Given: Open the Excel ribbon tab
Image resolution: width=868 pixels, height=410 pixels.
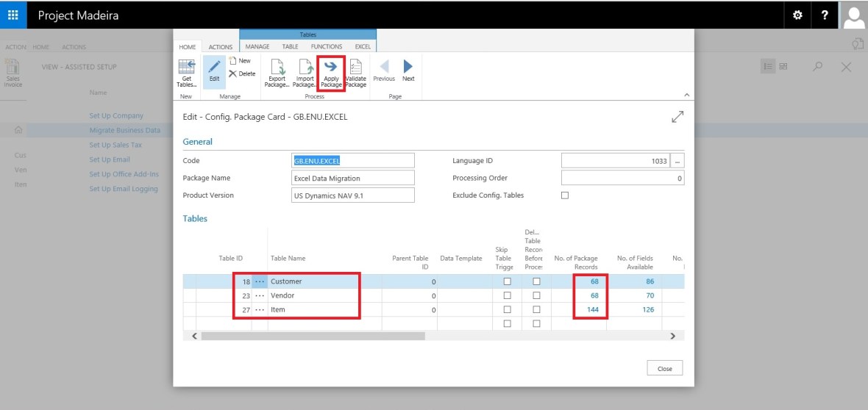Looking at the screenshot, I should (363, 46).
